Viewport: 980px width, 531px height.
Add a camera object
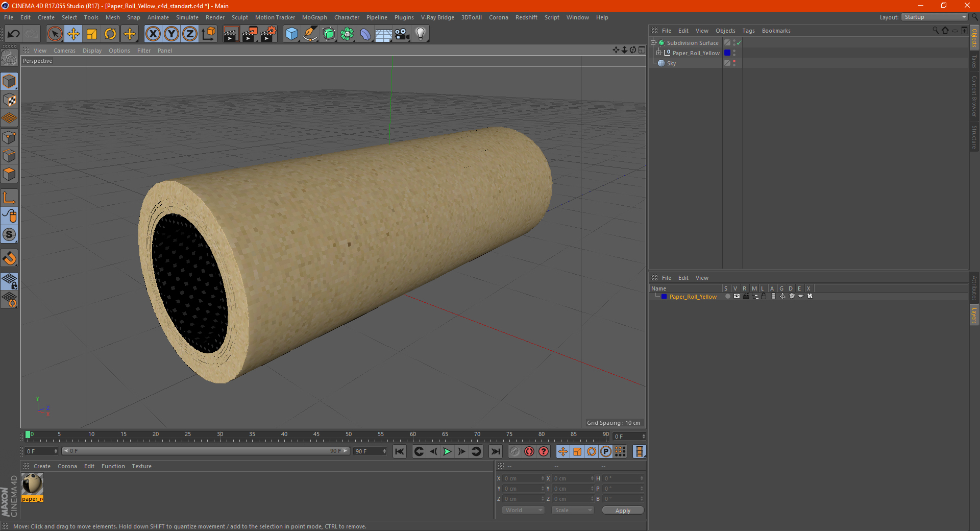pyautogui.click(x=402, y=34)
